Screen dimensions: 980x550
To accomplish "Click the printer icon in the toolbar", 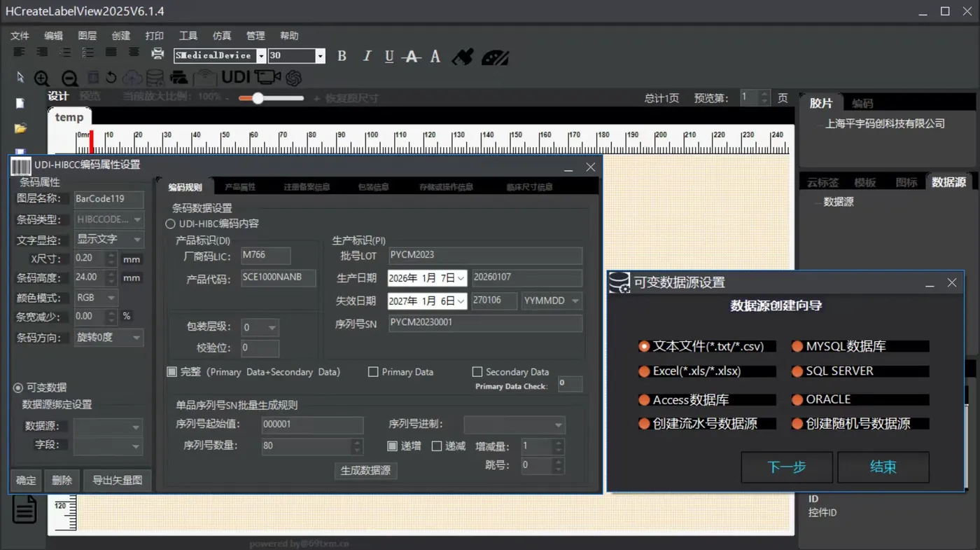I will [158, 54].
